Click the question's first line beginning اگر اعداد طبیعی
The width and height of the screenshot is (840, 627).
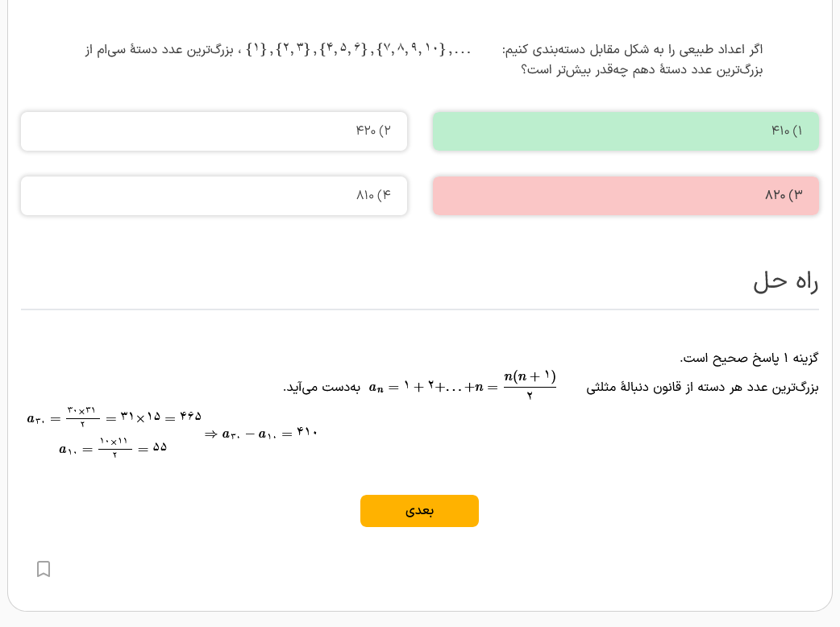tap(632, 50)
